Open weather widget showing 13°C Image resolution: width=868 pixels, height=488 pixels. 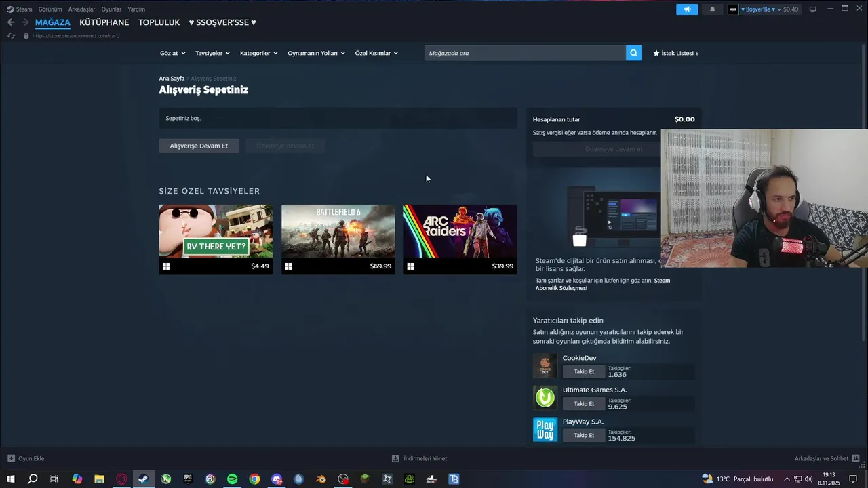tap(737, 479)
